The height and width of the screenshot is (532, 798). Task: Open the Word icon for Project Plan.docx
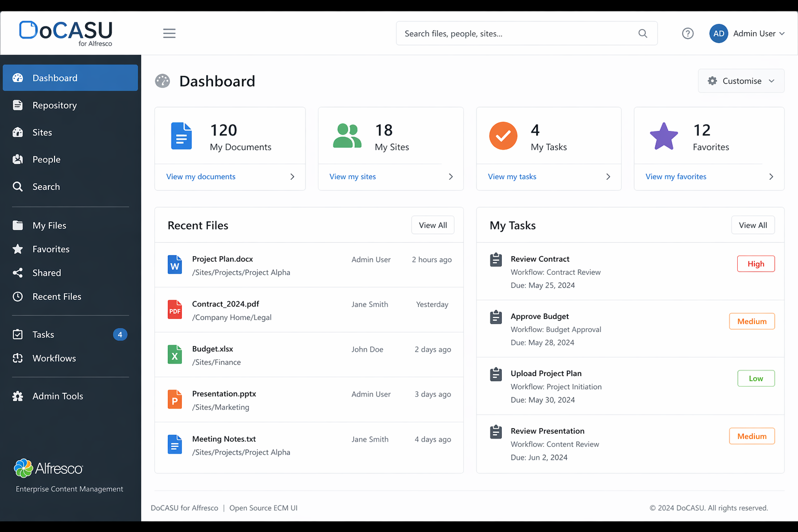175,265
